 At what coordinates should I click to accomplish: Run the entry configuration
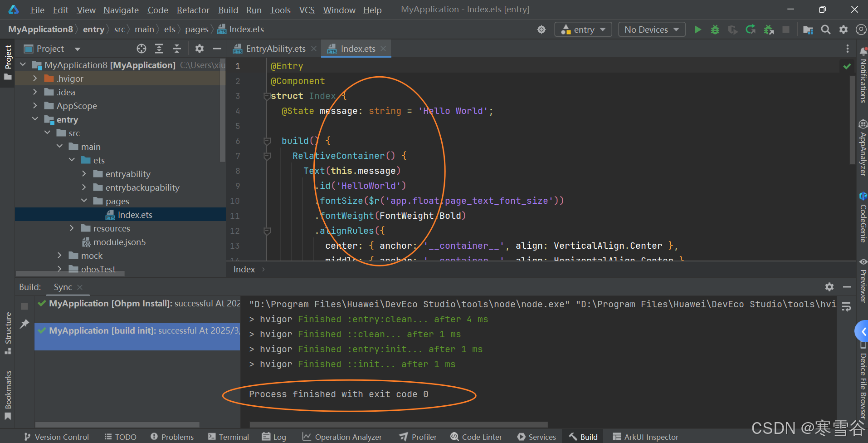tap(697, 30)
